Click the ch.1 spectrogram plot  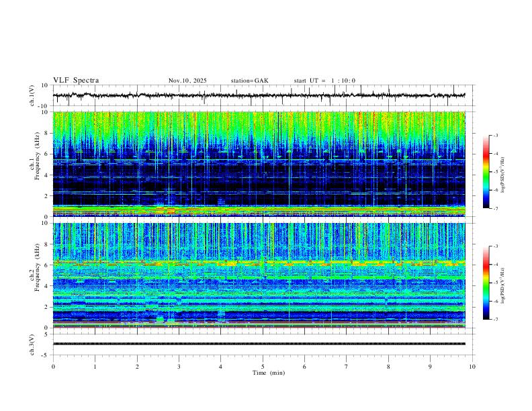tap(259, 164)
